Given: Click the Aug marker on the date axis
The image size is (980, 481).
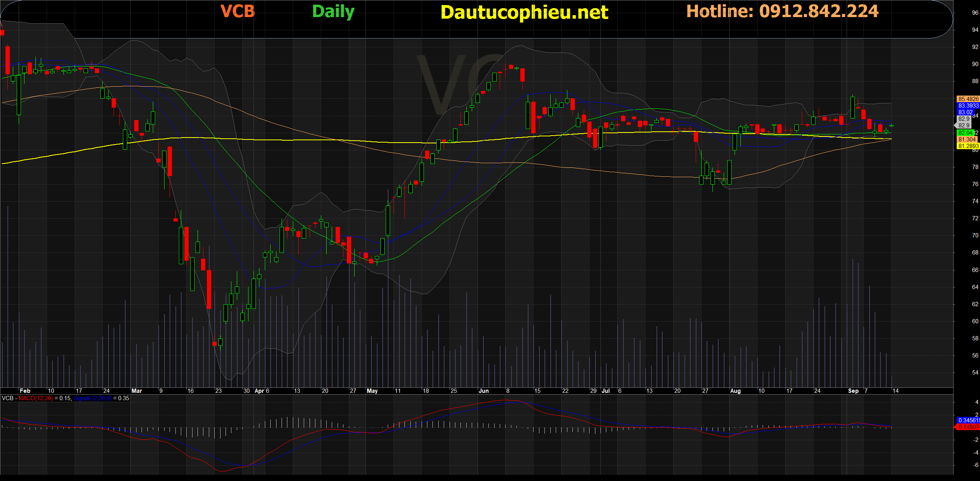Looking at the screenshot, I should 735,391.
